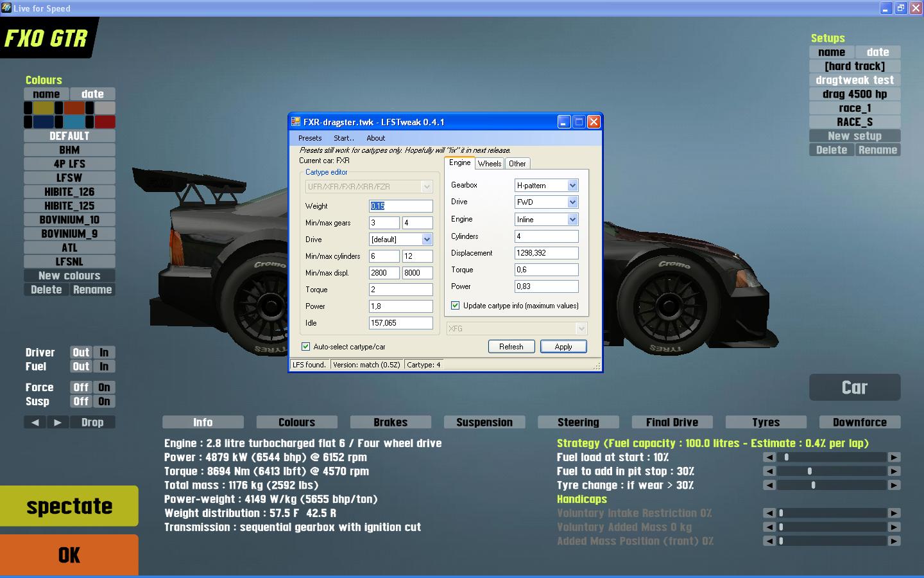Switch to the Other tab
Viewport: 924px width, 578px height.
517,164
